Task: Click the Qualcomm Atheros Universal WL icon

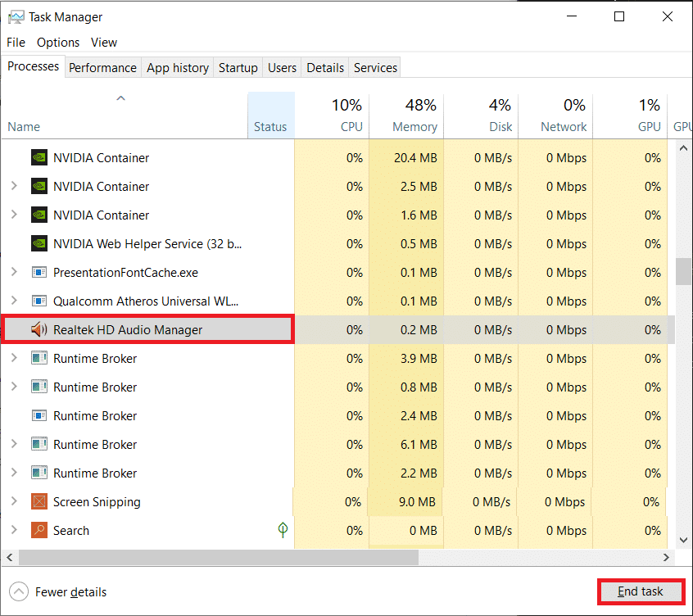Action: (38, 301)
